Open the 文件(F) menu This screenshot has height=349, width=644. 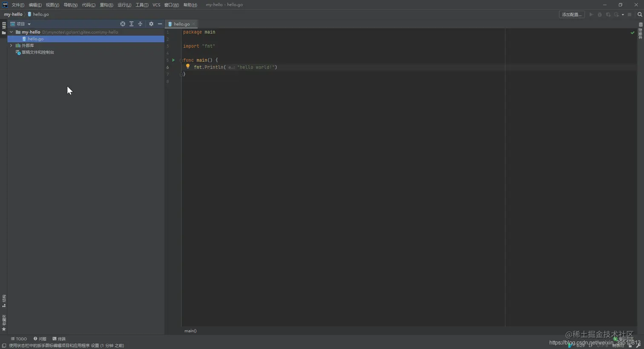point(18,5)
